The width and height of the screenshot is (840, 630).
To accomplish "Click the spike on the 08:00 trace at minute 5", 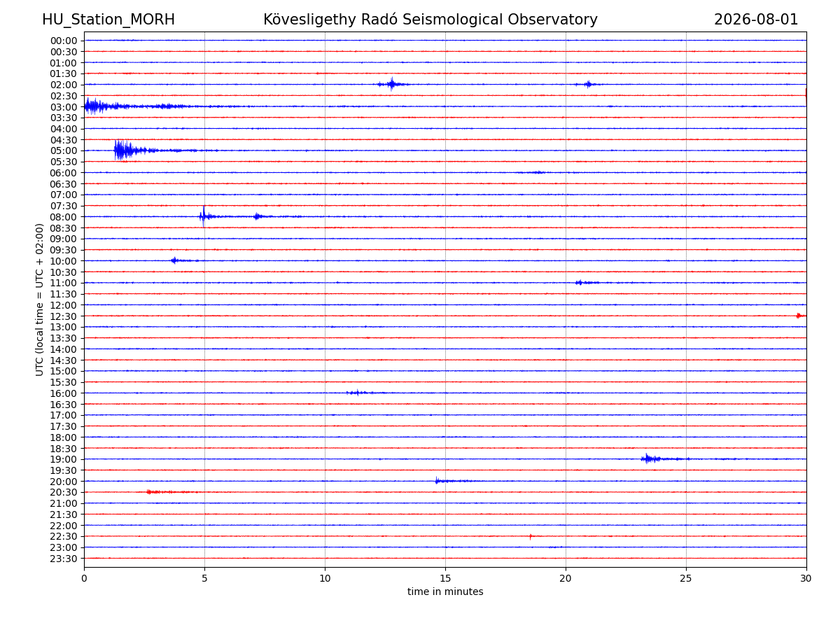I will click(204, 216).
